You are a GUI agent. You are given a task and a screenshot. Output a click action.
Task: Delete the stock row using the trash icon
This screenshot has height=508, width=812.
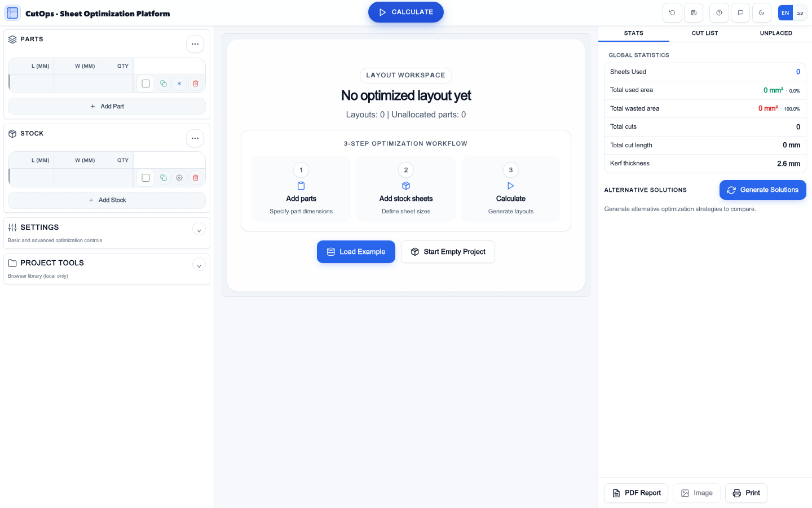point(196,177)
